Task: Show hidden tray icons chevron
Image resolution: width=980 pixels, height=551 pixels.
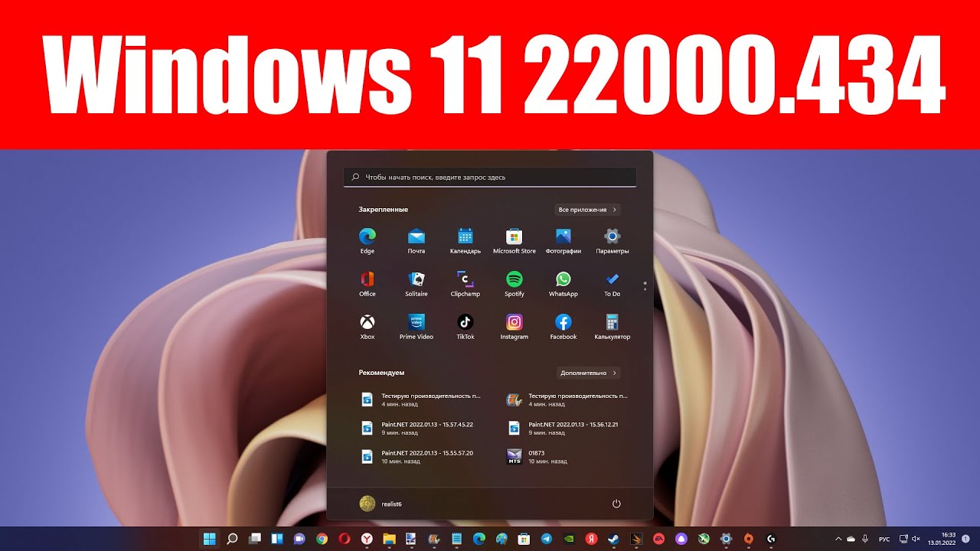Action: (838, 539)
